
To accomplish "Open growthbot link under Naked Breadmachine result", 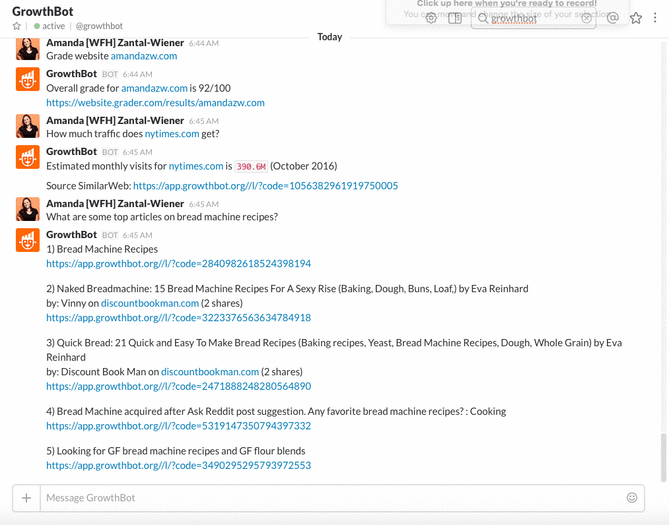I will point(178,318).
